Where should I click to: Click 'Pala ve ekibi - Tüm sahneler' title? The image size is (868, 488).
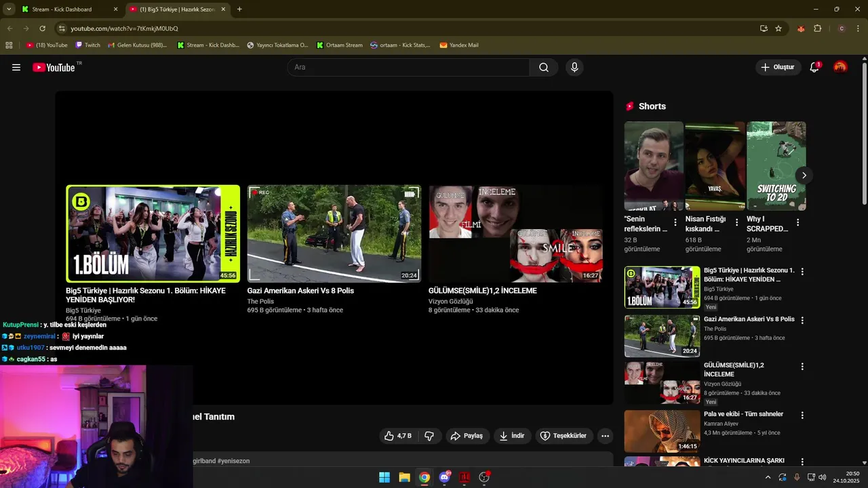click(743, 414)
